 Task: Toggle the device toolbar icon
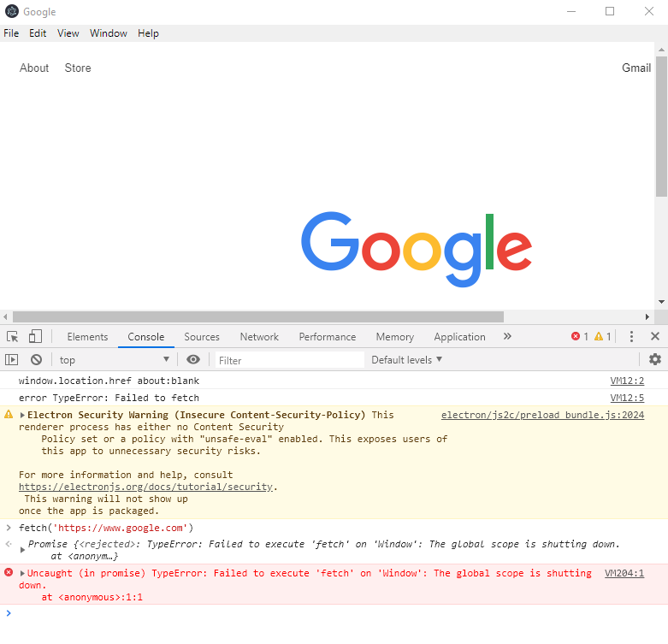tap(35, 337)
